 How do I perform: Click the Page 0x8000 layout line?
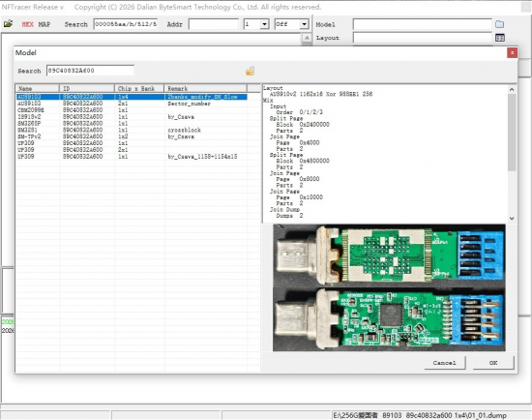tap(298, 179)
